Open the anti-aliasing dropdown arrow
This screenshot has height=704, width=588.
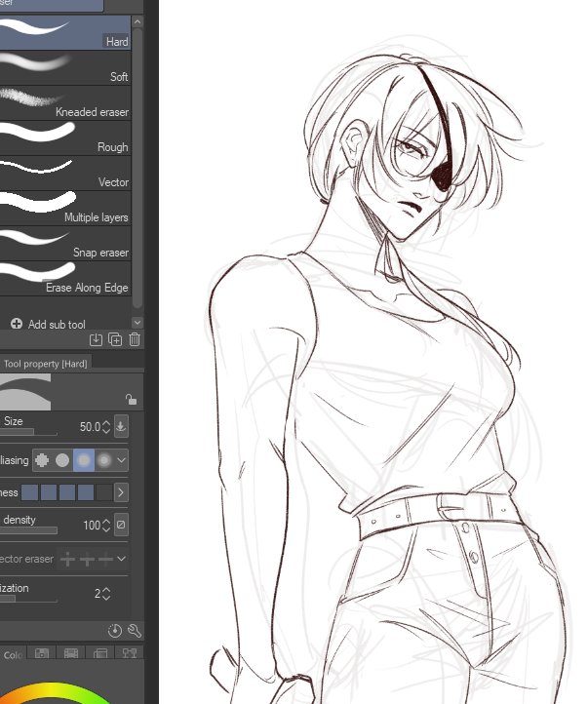[x=121, y=460]
